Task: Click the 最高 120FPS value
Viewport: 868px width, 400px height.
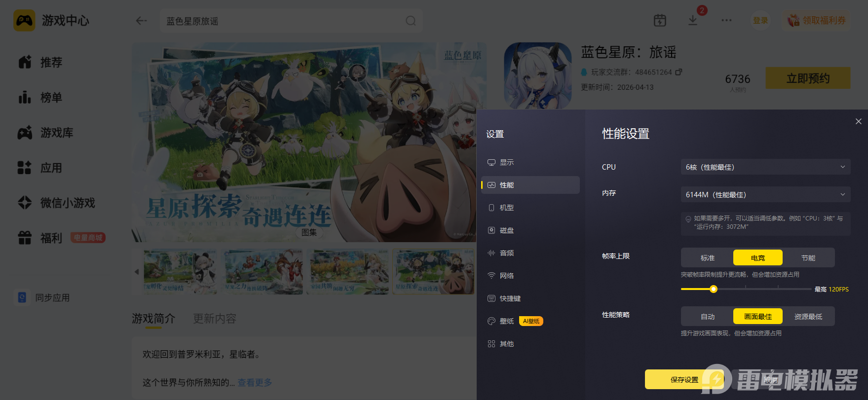Action: tap(831, 290)
